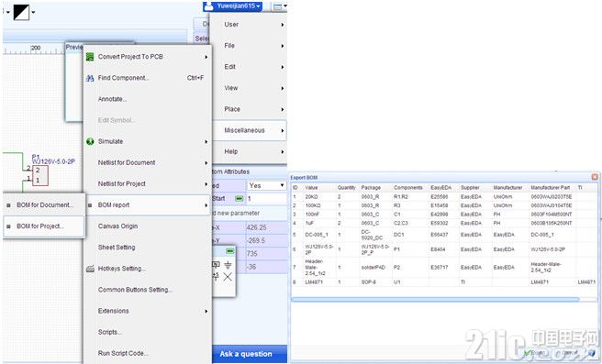Open the File submenu
This screenshot has height=364, width=602.
(250, 46)
